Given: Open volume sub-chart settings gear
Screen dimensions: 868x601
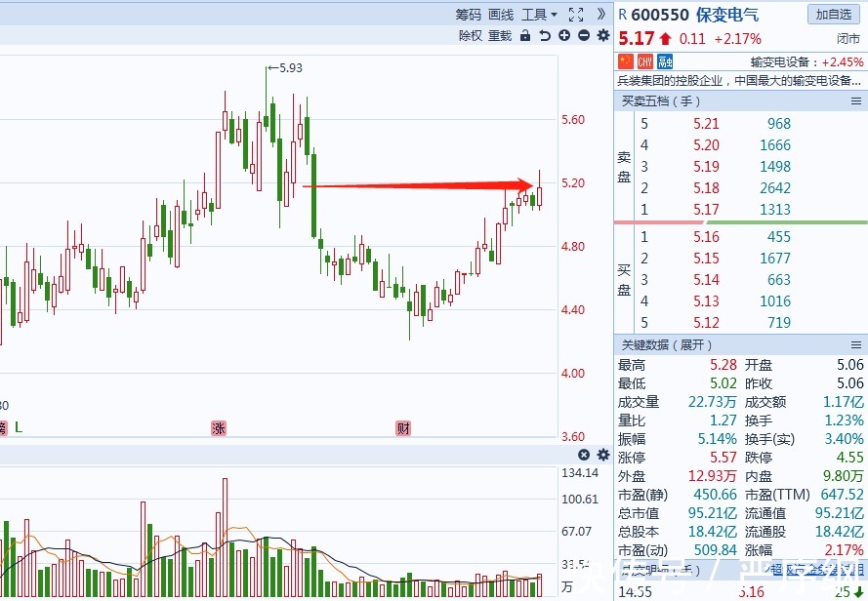Looking at the screenshot, I should 602,455.
